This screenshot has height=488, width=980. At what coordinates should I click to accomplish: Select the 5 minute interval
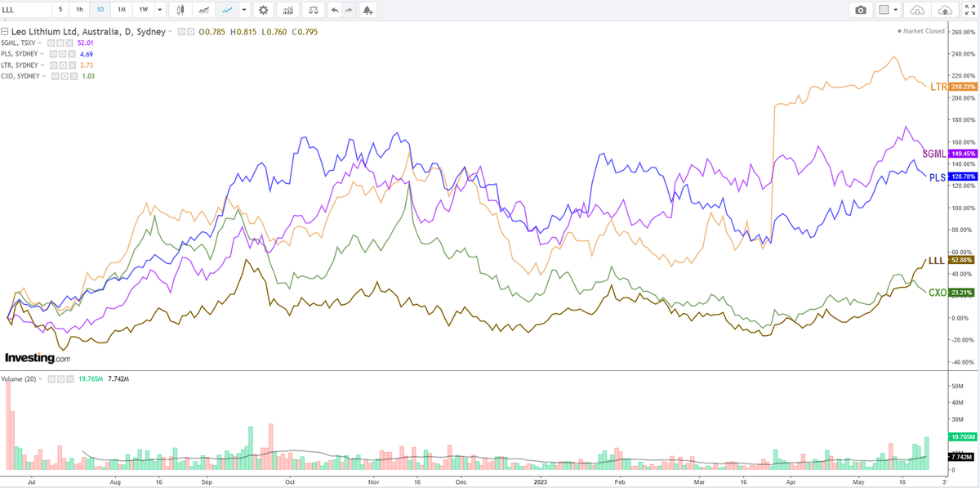click(60, 10)
